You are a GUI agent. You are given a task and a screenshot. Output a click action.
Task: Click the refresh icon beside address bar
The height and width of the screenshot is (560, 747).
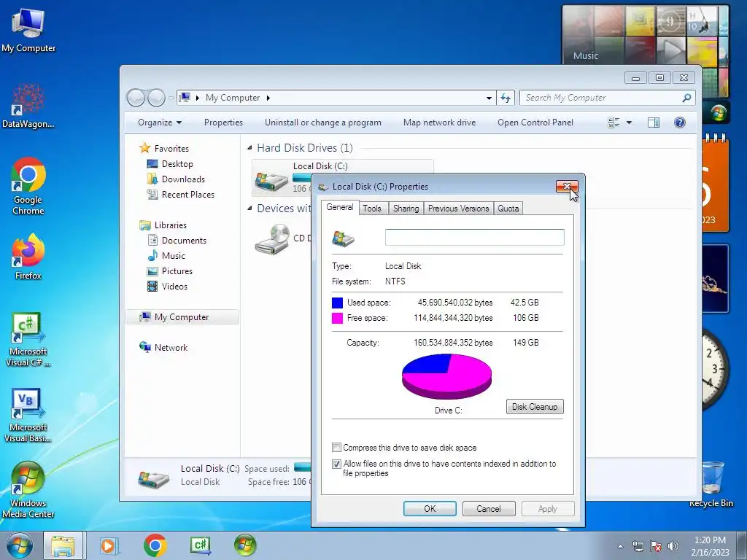pyautogui.click(x=506, y=98)
